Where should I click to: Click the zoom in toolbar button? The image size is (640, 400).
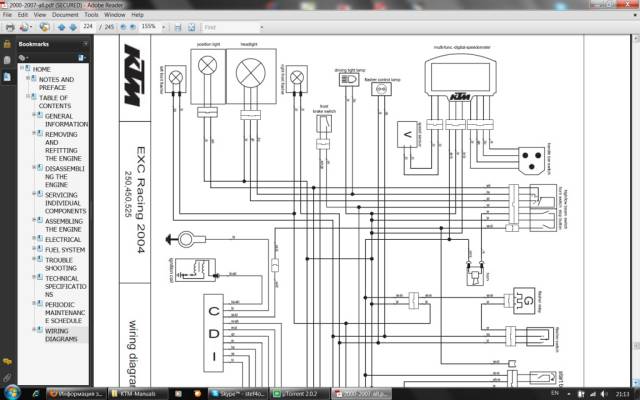tap(133, 27)
